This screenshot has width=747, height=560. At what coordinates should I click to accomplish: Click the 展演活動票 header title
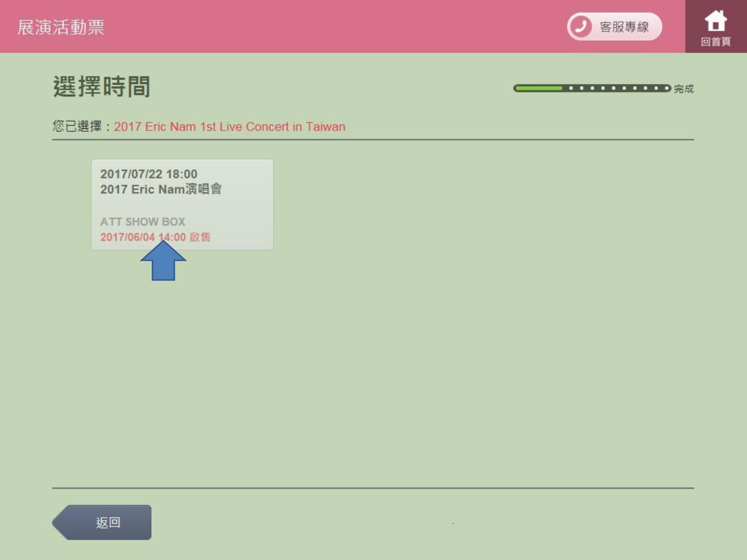point(61,27)
